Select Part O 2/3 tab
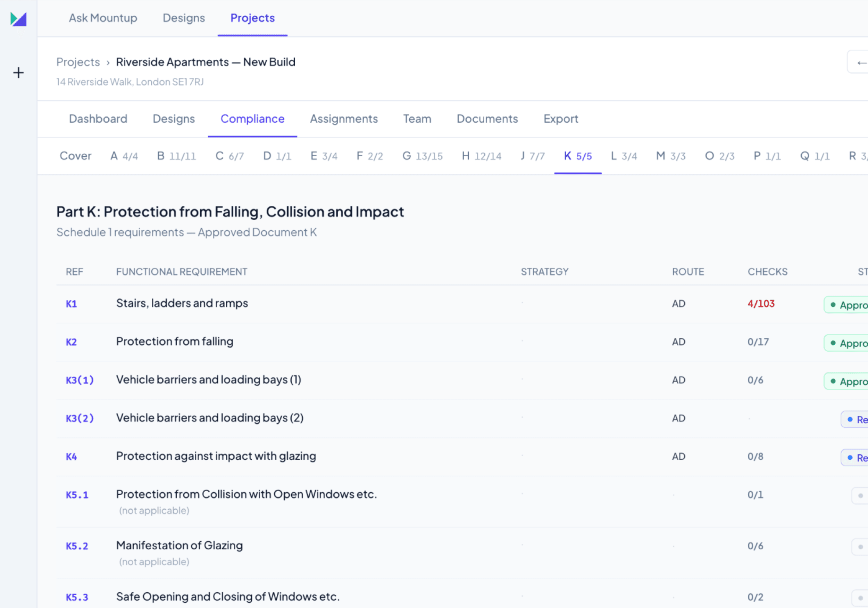 719,156
